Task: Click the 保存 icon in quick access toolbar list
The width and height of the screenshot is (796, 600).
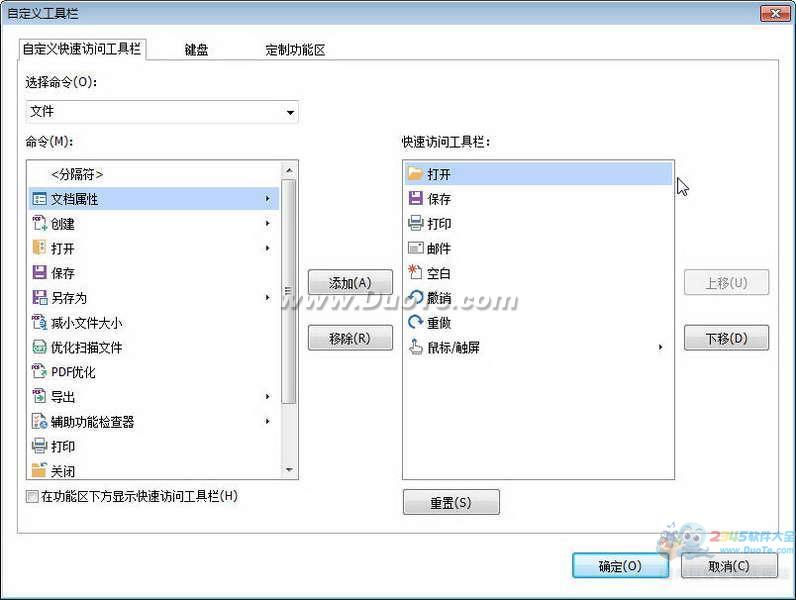Action: [415, 198]
